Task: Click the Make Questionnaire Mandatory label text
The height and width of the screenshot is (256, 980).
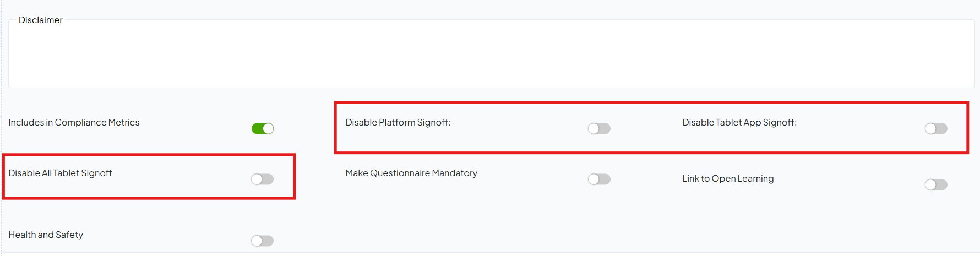Action: [411, 173]
